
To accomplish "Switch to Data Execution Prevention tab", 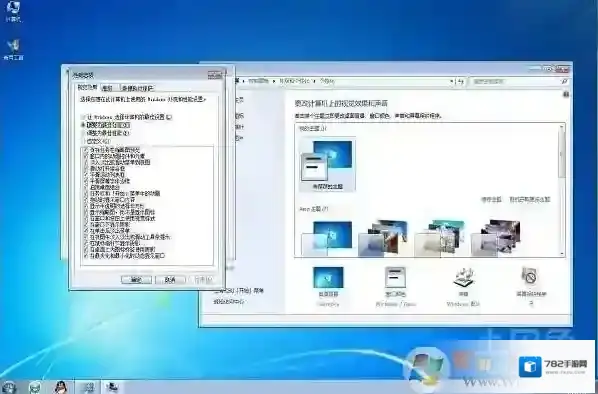I will point(138,88).
